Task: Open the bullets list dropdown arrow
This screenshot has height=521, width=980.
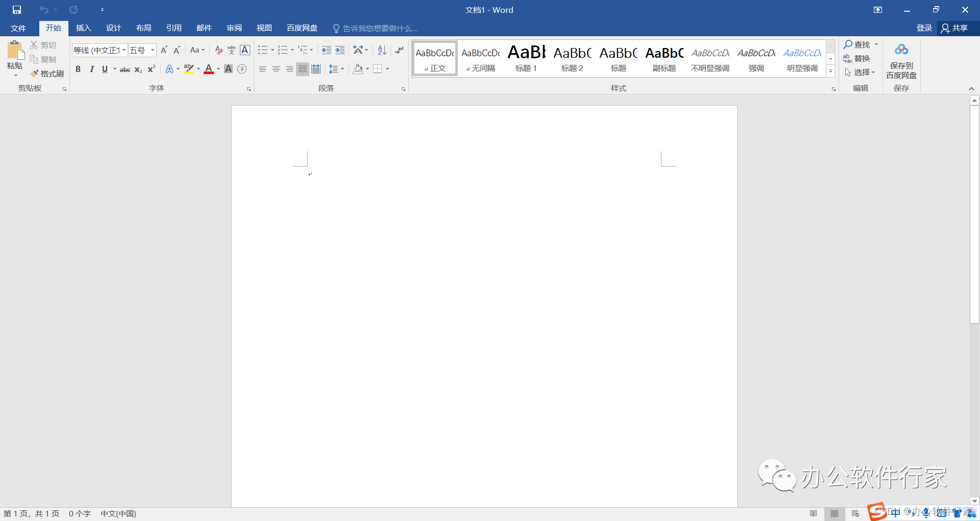Action: click(273, 50)
